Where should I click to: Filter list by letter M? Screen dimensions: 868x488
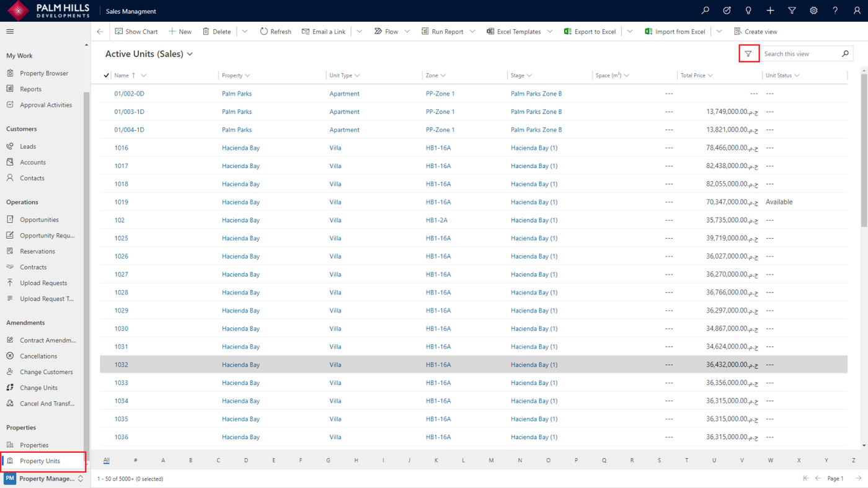tap(491, 461)
